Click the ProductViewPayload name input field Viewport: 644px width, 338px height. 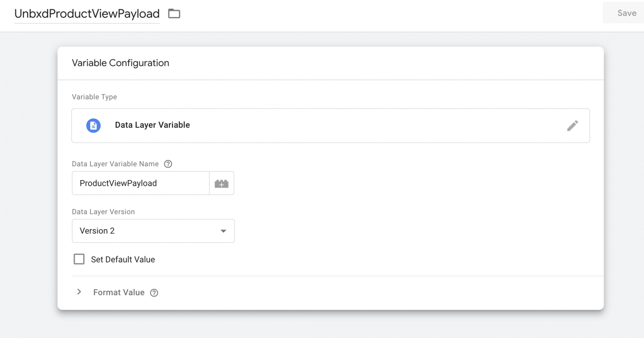tap(140, 183)
